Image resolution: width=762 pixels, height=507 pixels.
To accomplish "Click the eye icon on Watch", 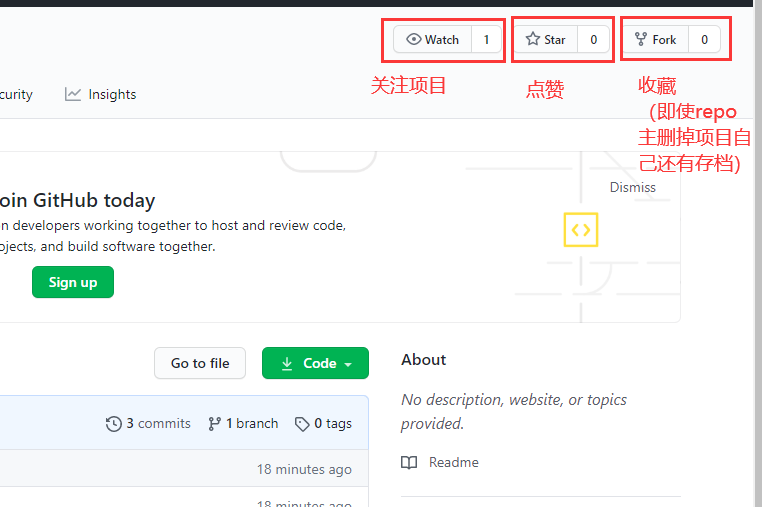I will (414, 39).
